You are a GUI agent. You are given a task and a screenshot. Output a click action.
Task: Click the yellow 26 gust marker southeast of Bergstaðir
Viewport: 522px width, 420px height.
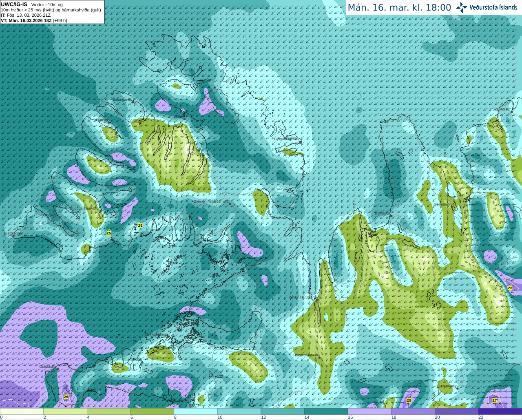510,288
